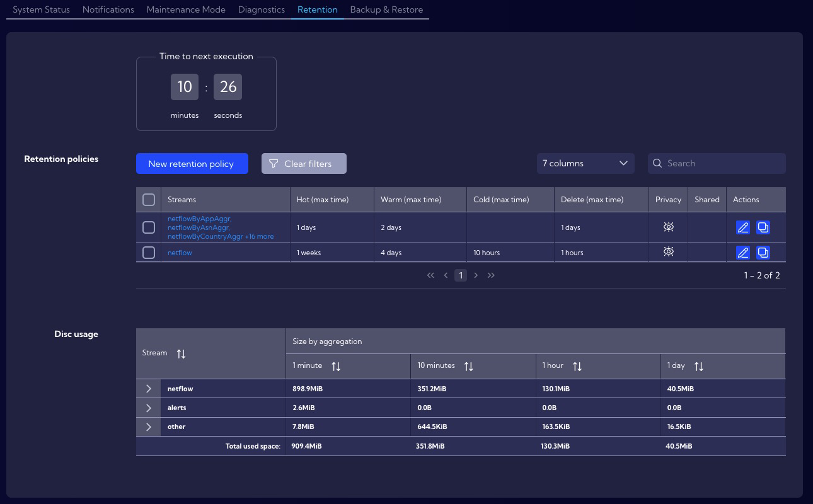
Task: Select the Retention tab
Action: [318, 9]
